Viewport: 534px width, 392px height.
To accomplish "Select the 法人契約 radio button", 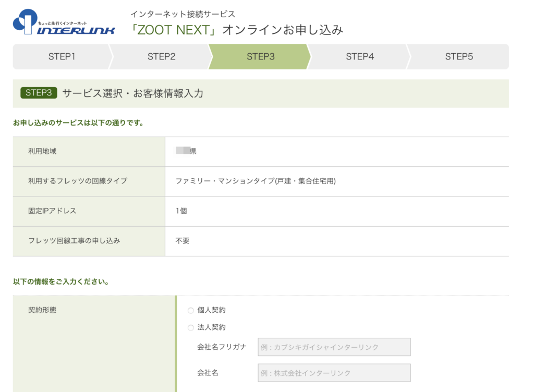I will (191, 328).
